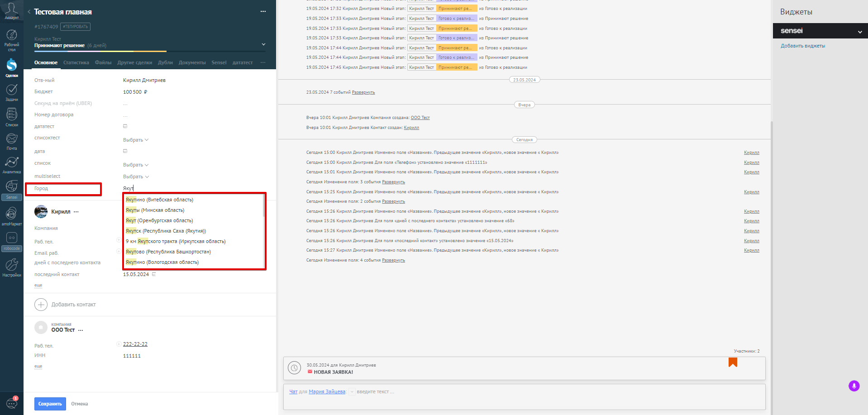The height and width of the screenshot is (415, 868).
Task: Click the company phone 222-22-22 link
Action: pos(135,344)
